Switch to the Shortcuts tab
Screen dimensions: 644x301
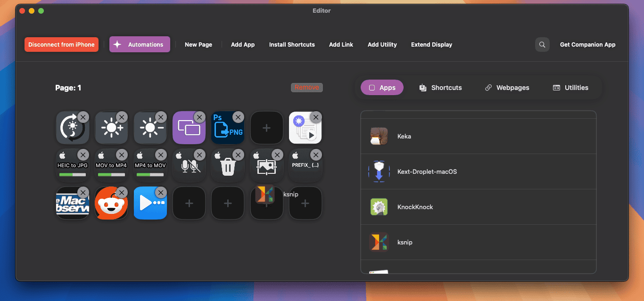click(440, 87)
